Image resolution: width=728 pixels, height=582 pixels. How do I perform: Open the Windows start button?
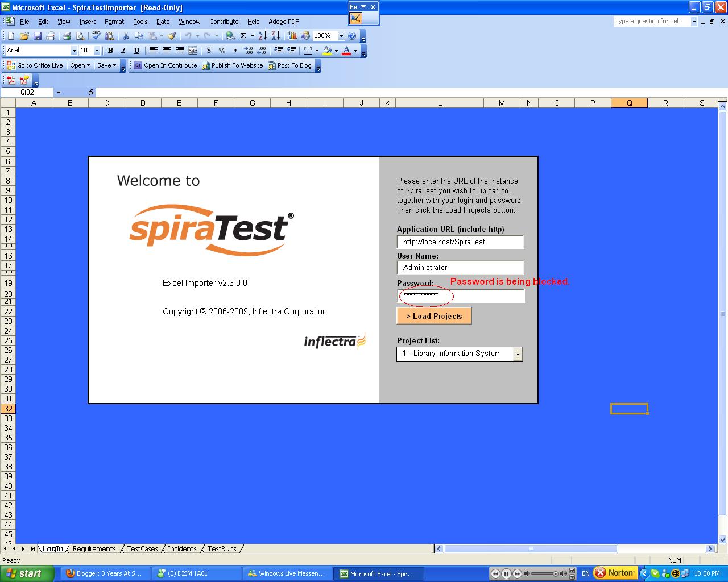[x=27, y=573]
